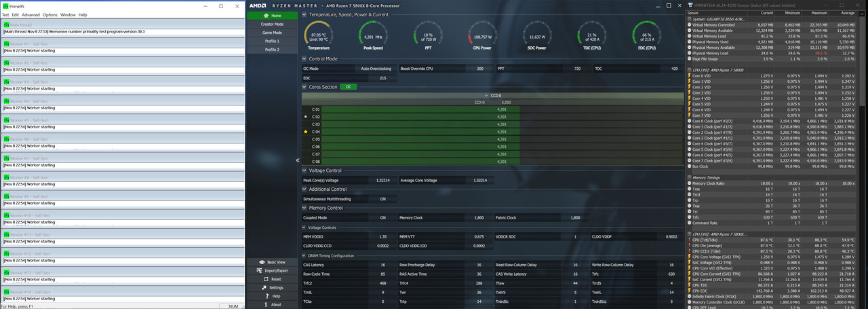Collapse the Voltage Controls subsection

point(304,228)
